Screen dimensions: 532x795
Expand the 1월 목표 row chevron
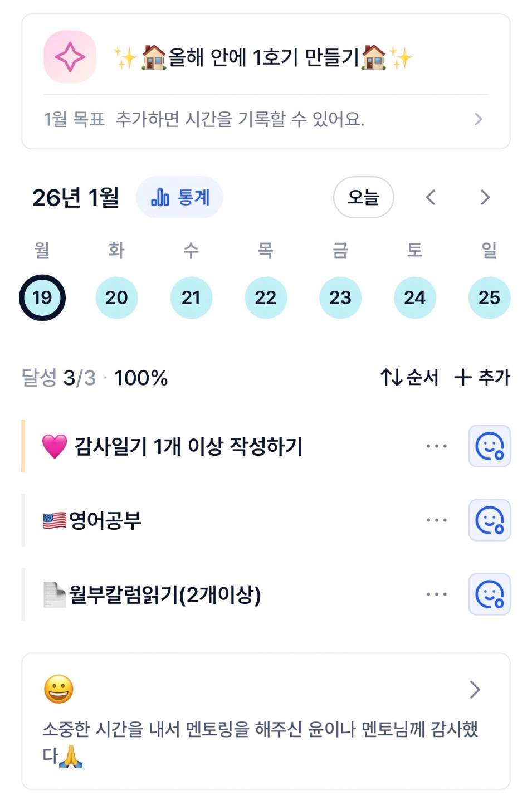[478, 119]
